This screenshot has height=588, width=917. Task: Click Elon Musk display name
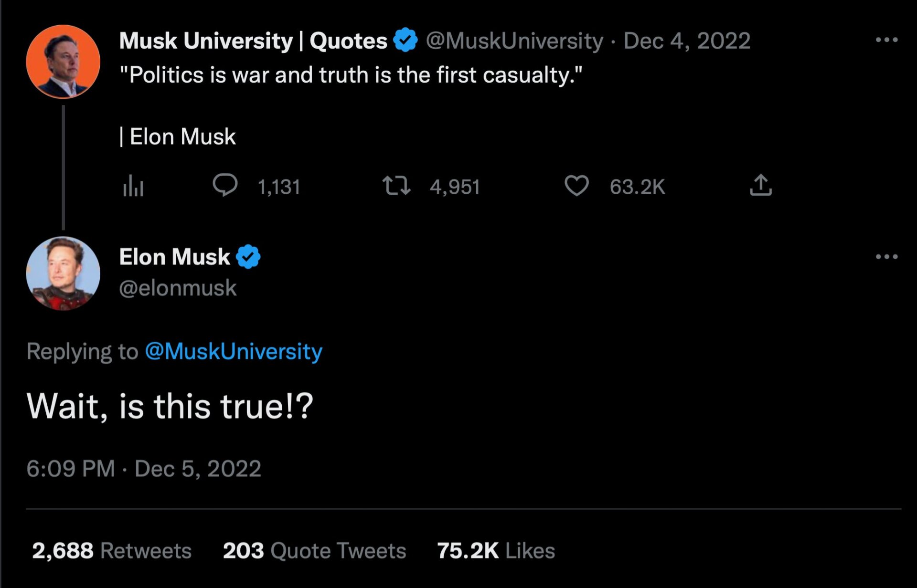pos(174,257)
